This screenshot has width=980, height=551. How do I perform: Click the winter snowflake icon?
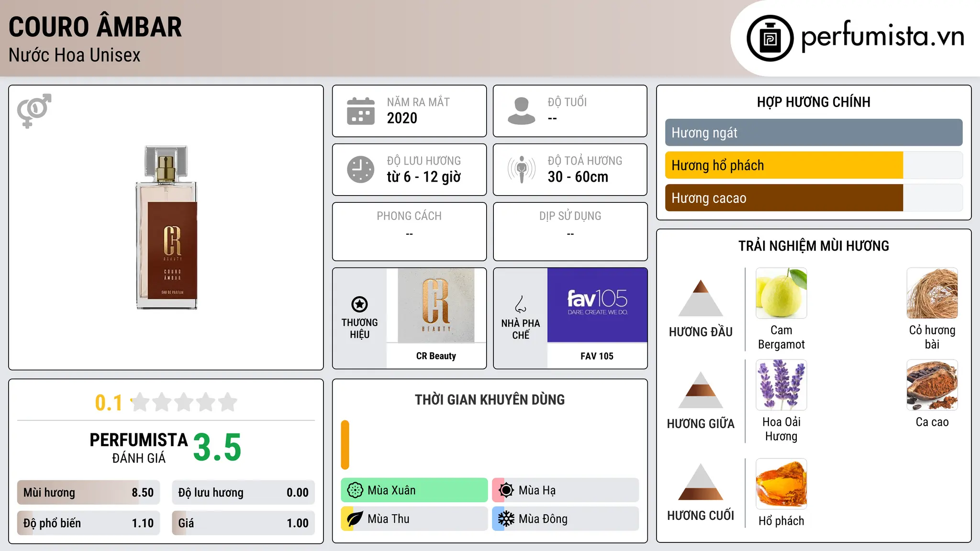(x=506, y=519)
